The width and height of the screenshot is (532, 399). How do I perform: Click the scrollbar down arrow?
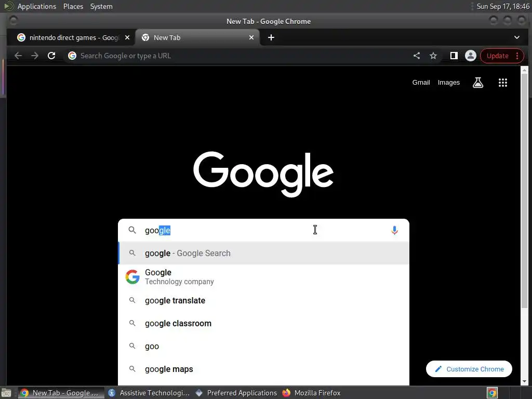pos(524,381)
